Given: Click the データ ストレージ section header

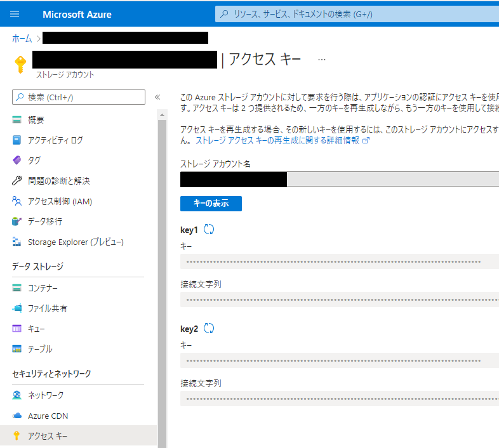Looking at the screenshot, I should click(x=38, y=267).
